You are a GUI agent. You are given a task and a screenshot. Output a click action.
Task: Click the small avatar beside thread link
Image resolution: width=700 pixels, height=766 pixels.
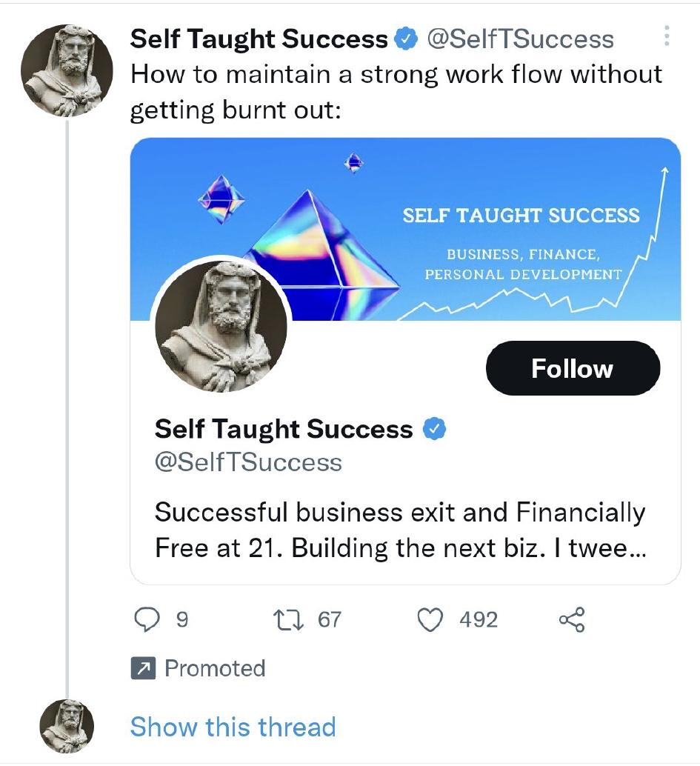click(66, 727)
